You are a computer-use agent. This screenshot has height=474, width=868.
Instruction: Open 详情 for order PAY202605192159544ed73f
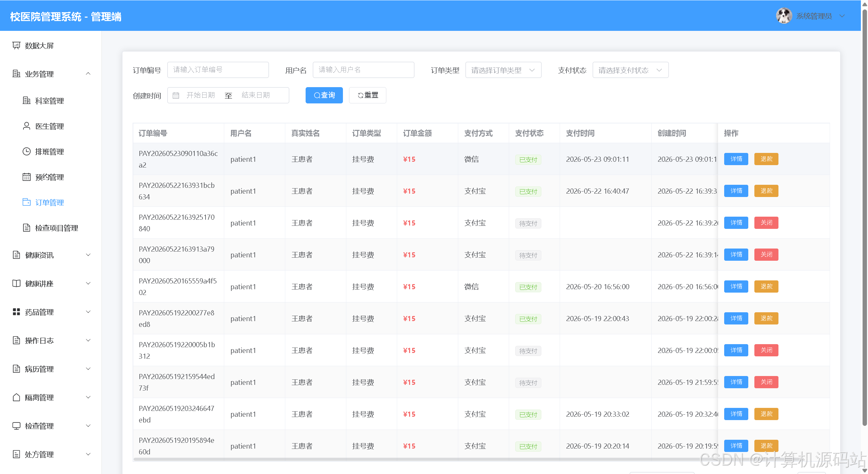(736, 382)
